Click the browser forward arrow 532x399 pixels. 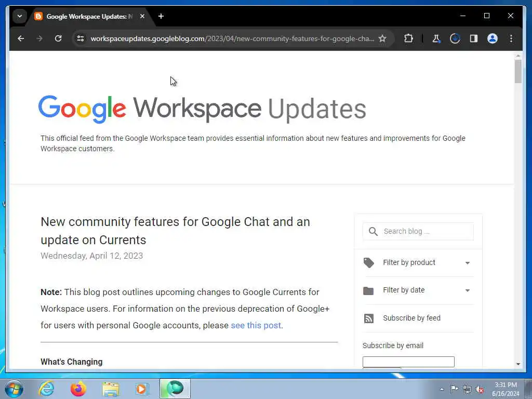39,38
